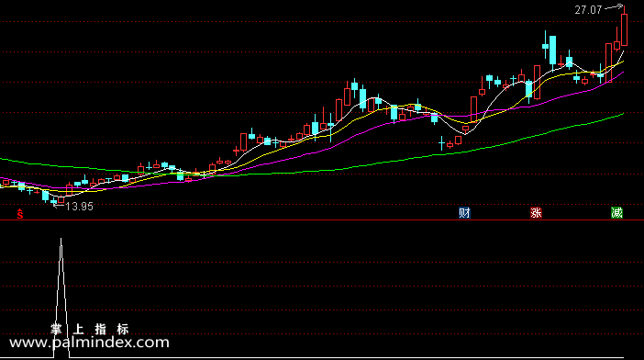This screenshot has width=644, height=360.
Task: Select the last tall red candle
Action: tap(625, 26)
